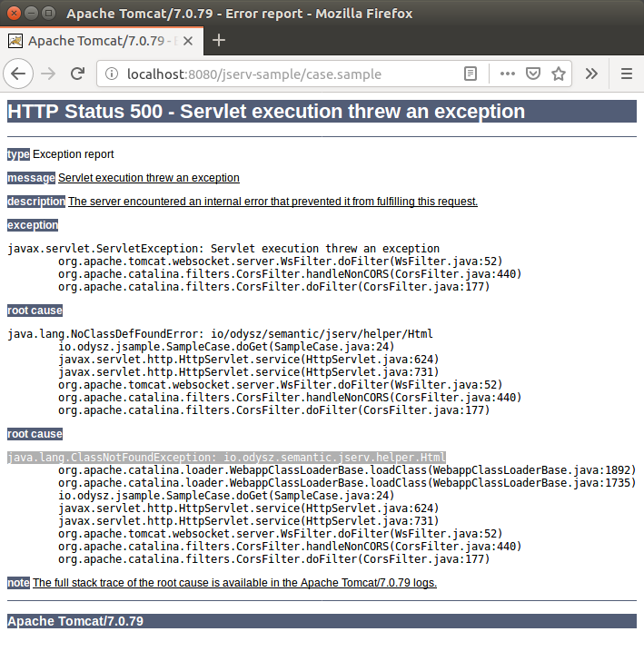Click the second 'root cause' label
Screen dimensions: 644x671
pyautogui.click(x=35, y=434)
